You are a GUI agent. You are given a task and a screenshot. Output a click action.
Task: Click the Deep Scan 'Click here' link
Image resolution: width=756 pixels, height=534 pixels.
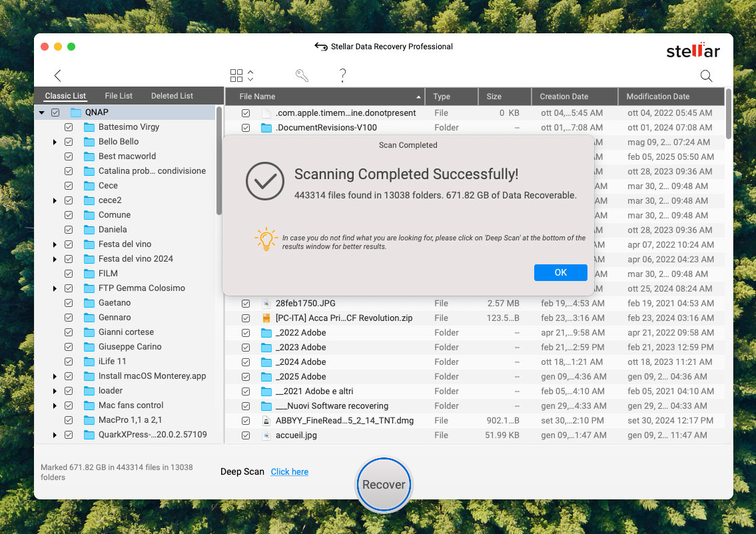pyautogui.click(x=289, y=472)
